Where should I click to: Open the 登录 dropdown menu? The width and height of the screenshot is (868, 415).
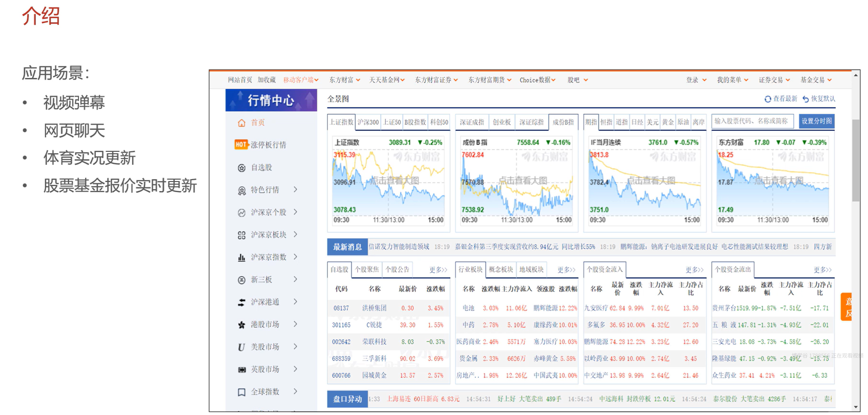click(x=696, y=80)
